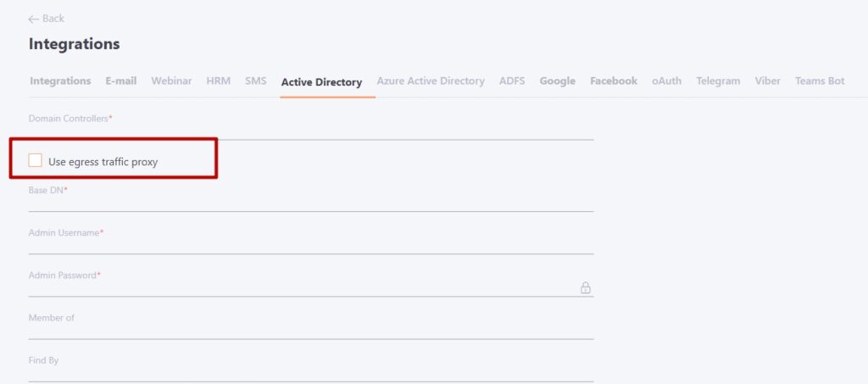Open the Facebook tab
The image size is (868, 384).
(x=614, y=81)
